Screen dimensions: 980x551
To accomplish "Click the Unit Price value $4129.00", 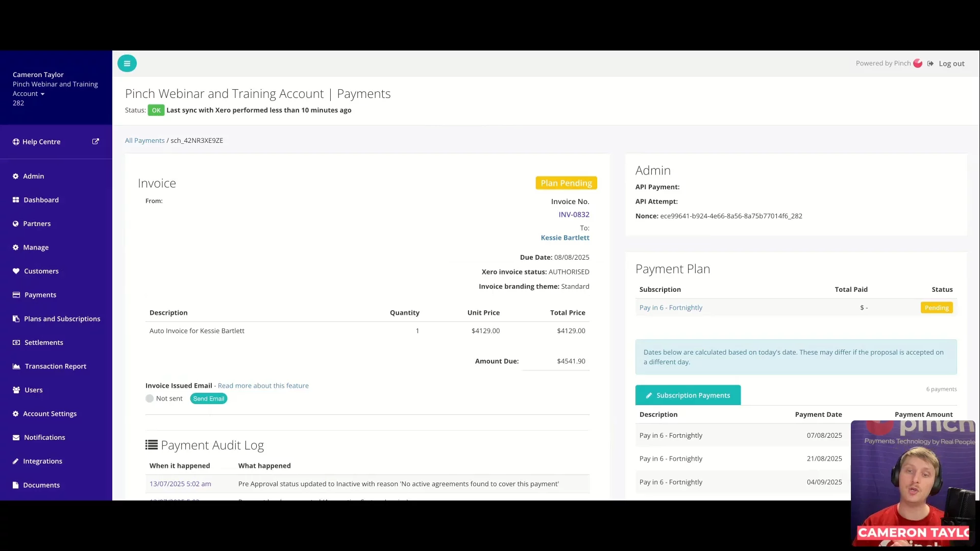I will pos(485,331).
